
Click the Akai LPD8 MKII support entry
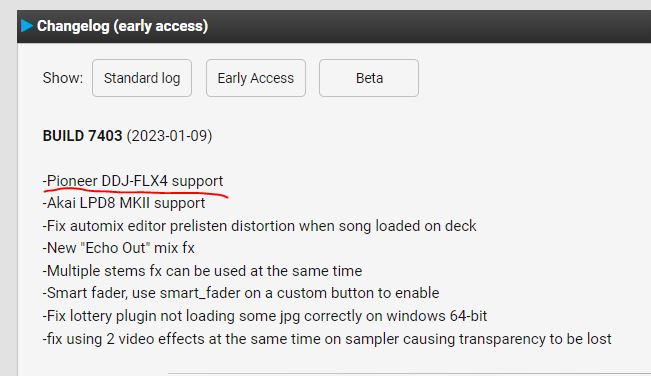124,203
